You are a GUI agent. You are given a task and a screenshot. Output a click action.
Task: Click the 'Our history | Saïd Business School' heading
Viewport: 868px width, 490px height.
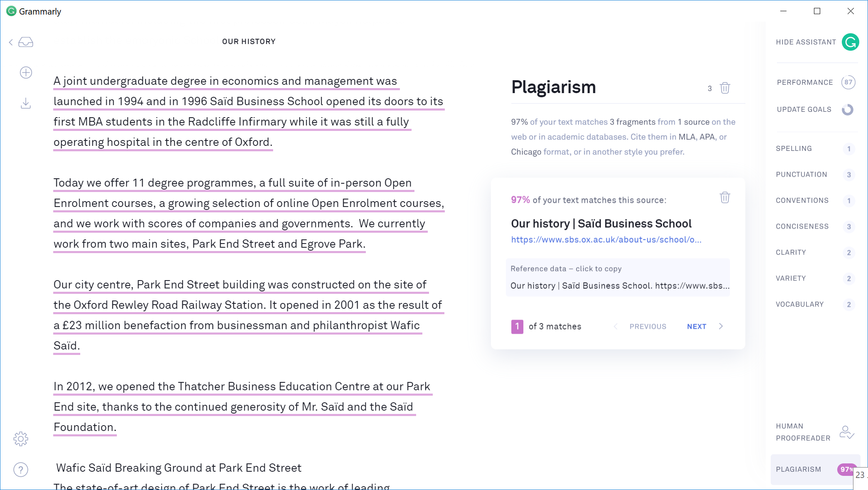pos(601,224)
